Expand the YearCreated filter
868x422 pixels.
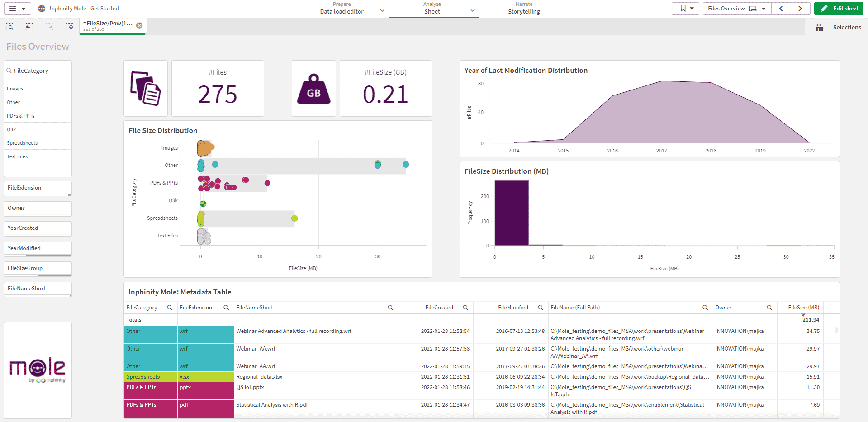[38, 228]
